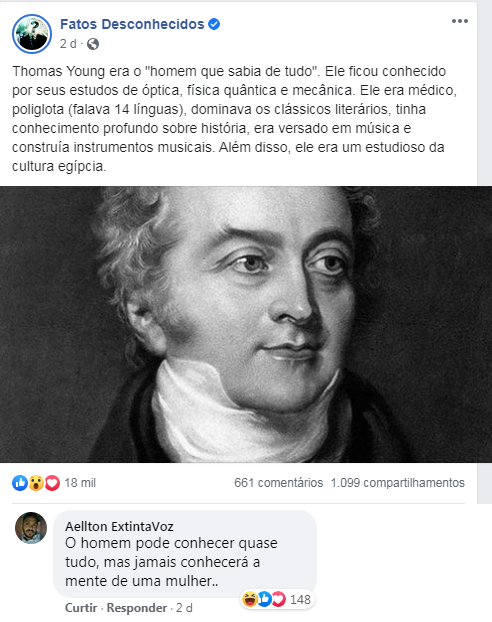The height and width of the screenshot is (622, 492).
Task: Click the Like reaction icon on the comment
Action: coord(265,599)
